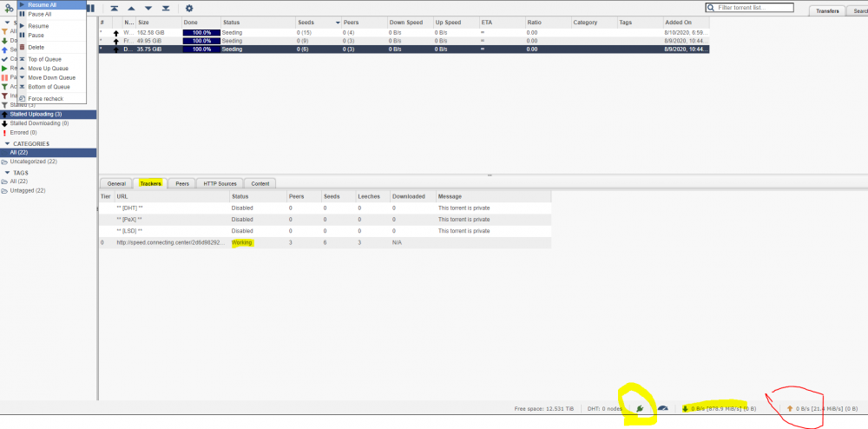Click the black down arrow Stalled Downloading icon
The width and height of the screenshot is (868, 429).
pos(4,123)
